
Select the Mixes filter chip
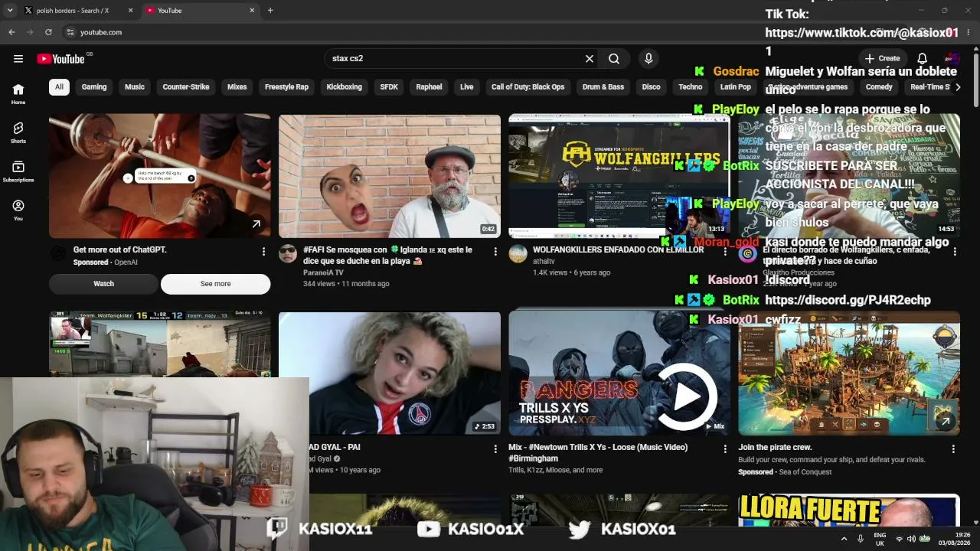point(237,87)
